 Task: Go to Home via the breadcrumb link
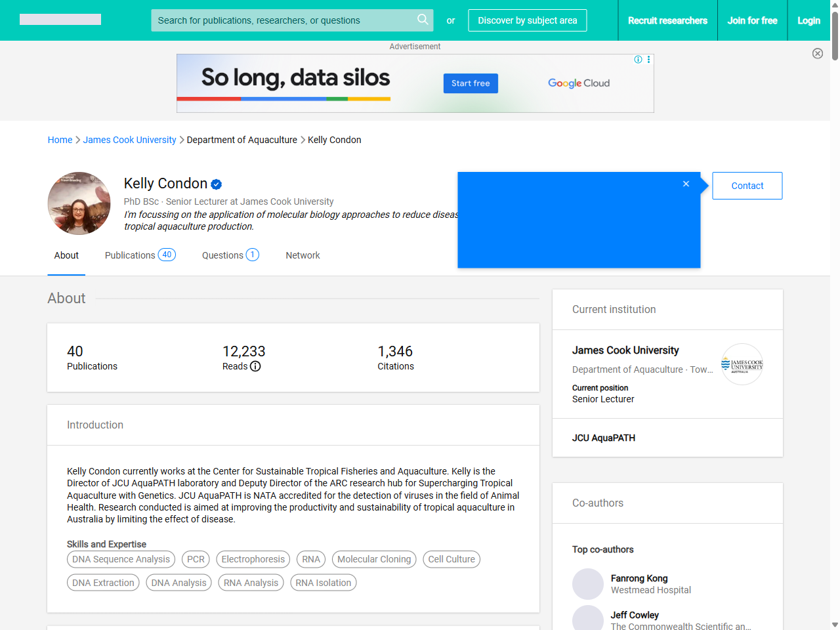[60, 140]
